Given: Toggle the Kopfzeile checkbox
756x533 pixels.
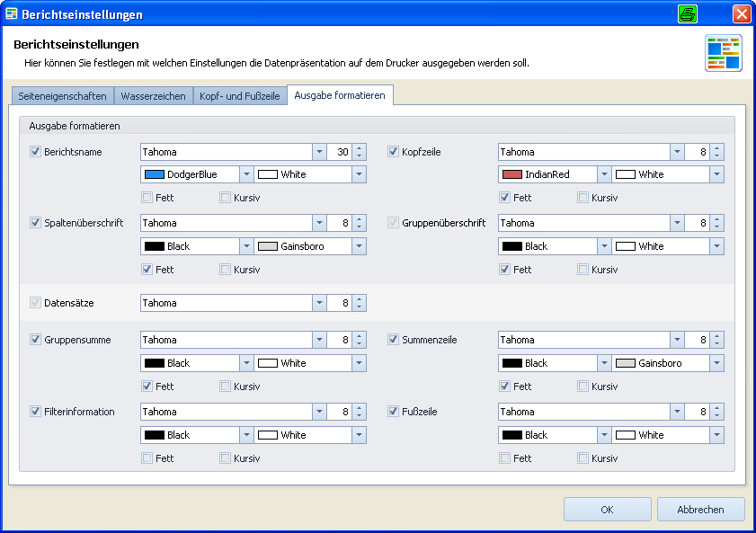Looking at the screenshot, I should point(393,152).
